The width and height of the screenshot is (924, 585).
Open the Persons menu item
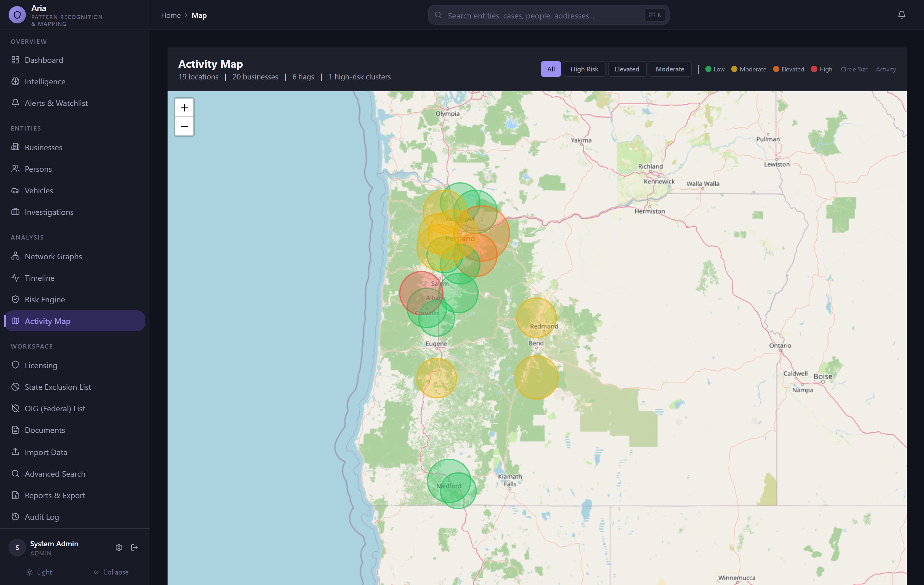pyautogui.click(x=75, y=169)
